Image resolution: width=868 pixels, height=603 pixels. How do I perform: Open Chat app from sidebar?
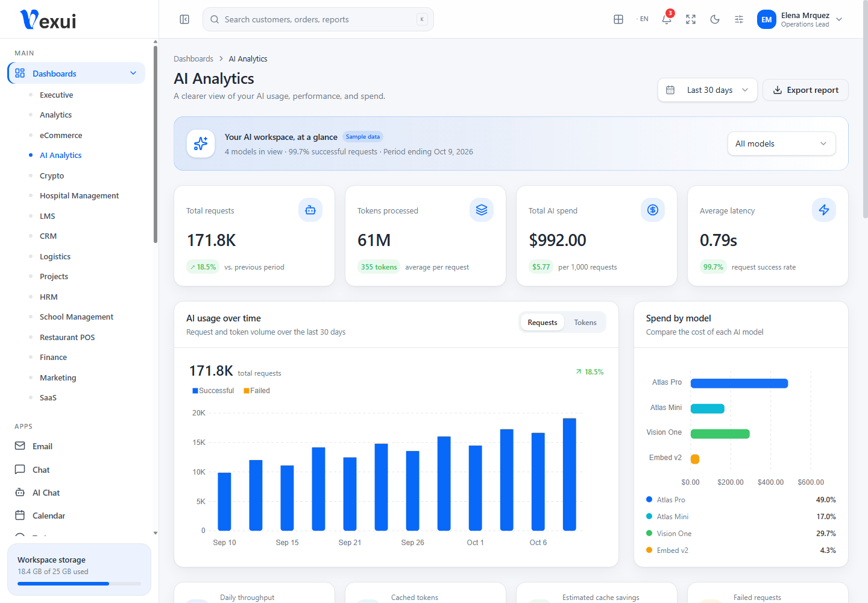pyautogui.click(x=76, y=470)
